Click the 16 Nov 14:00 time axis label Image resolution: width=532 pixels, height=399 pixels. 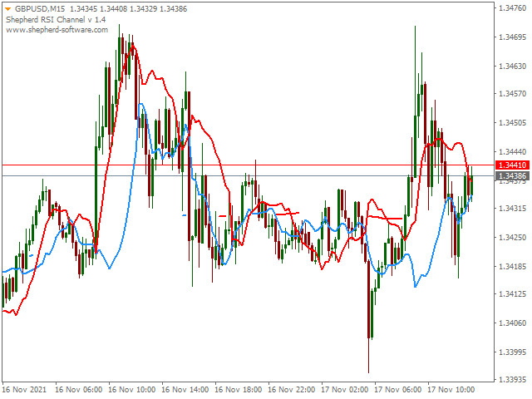tap(185, 390)
